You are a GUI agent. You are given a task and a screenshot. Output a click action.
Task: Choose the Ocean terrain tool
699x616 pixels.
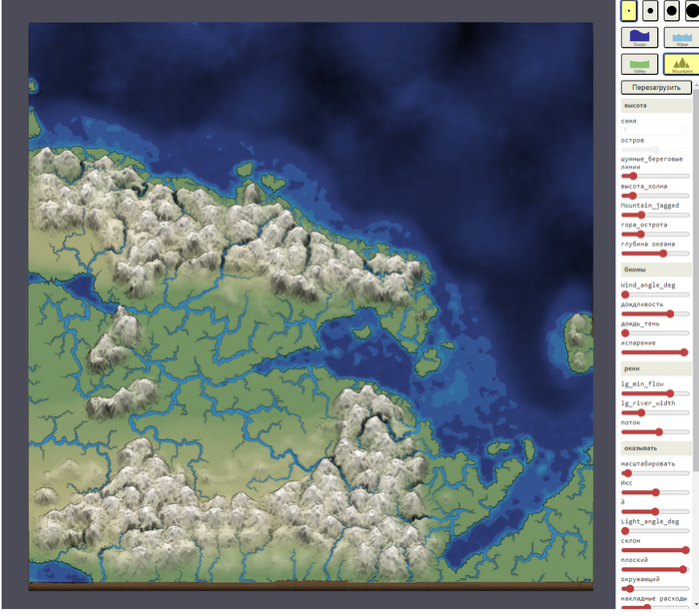click(x=639, y=38)
